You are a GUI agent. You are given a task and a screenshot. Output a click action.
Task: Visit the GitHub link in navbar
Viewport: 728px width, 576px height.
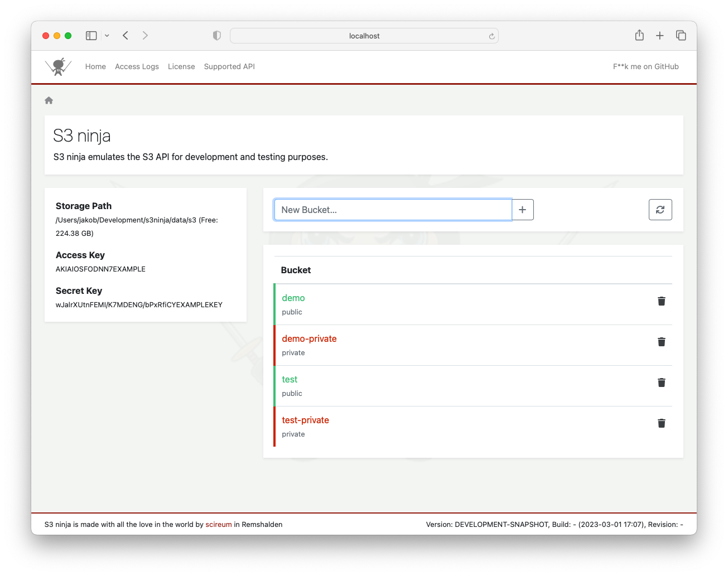coord(645,66)
